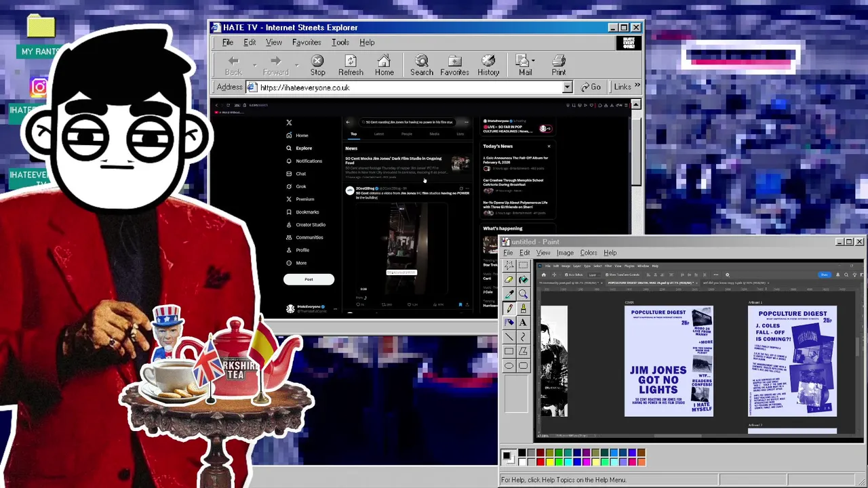Image resolution: width=868 pixels, height=488 pixels.
Task: Open account switcher dots beside IHateEveryone profile
Action: coord(335,308)
